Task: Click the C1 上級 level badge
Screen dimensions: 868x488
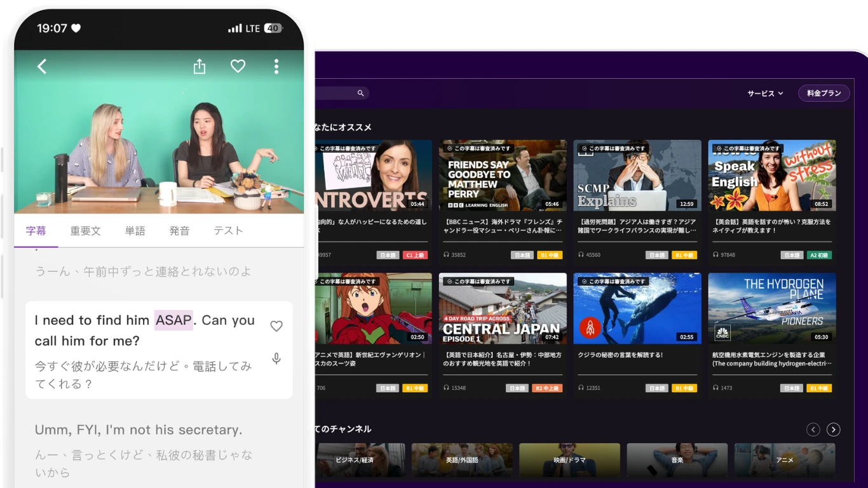Action: click(415, 255)
